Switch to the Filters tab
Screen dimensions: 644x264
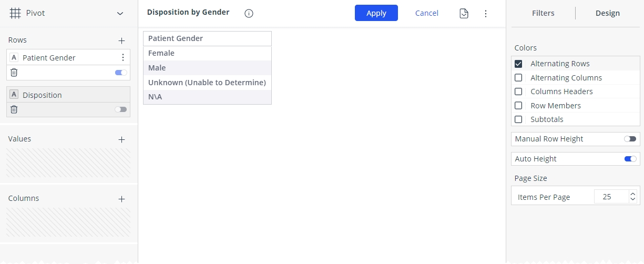(x=543, y=13)
